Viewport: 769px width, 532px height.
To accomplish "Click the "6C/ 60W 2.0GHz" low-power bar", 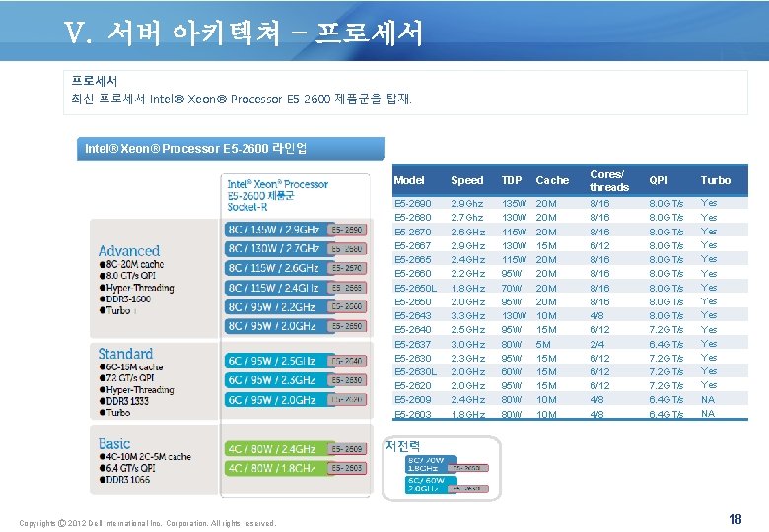I will [431, 485].
